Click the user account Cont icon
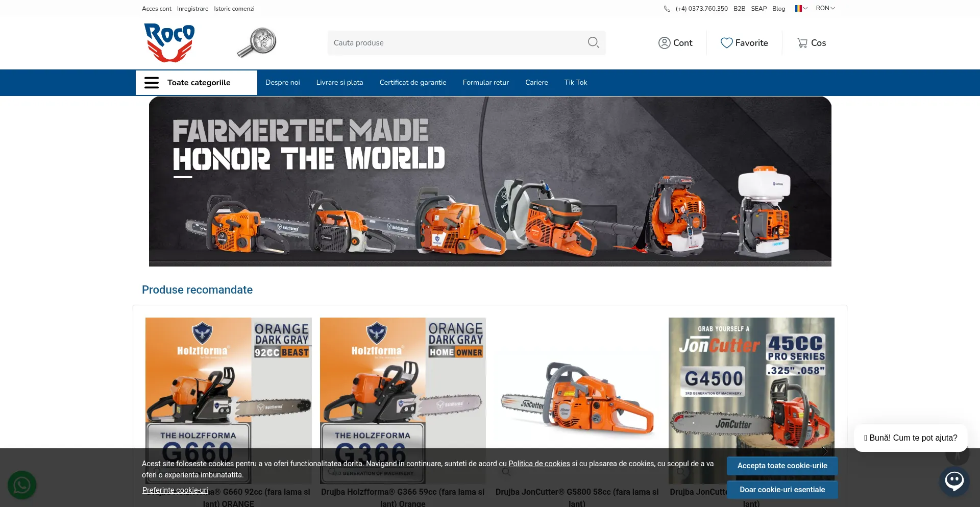The height and width of the screenshot is (507, 980). pyautogui.click(x=664, y=43)
